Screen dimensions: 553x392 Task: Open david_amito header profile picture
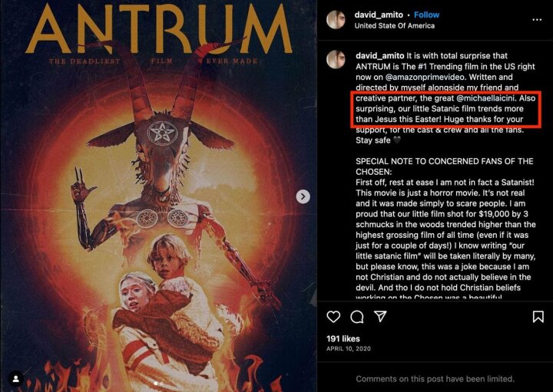coord(336,19)
